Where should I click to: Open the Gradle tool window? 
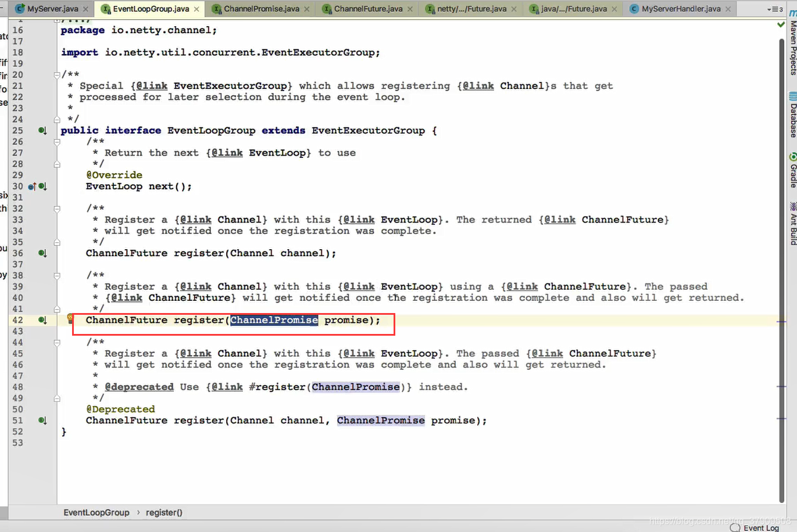click(793, 170)
